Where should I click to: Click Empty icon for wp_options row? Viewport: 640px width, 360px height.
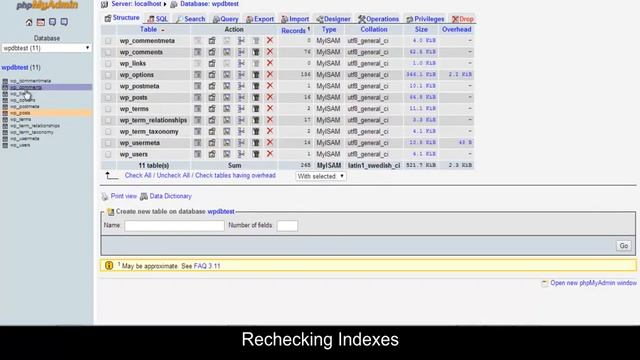(256, 75)
